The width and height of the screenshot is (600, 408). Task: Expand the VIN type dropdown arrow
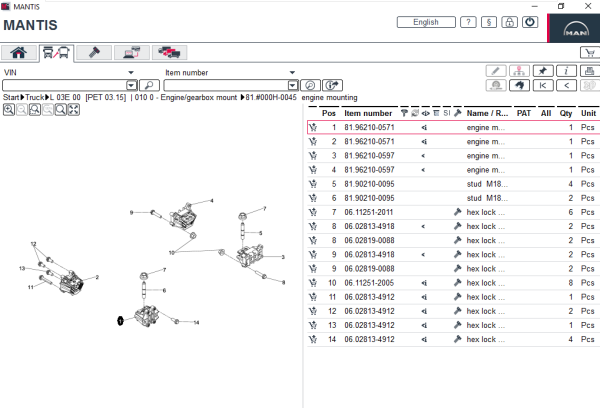131,72
